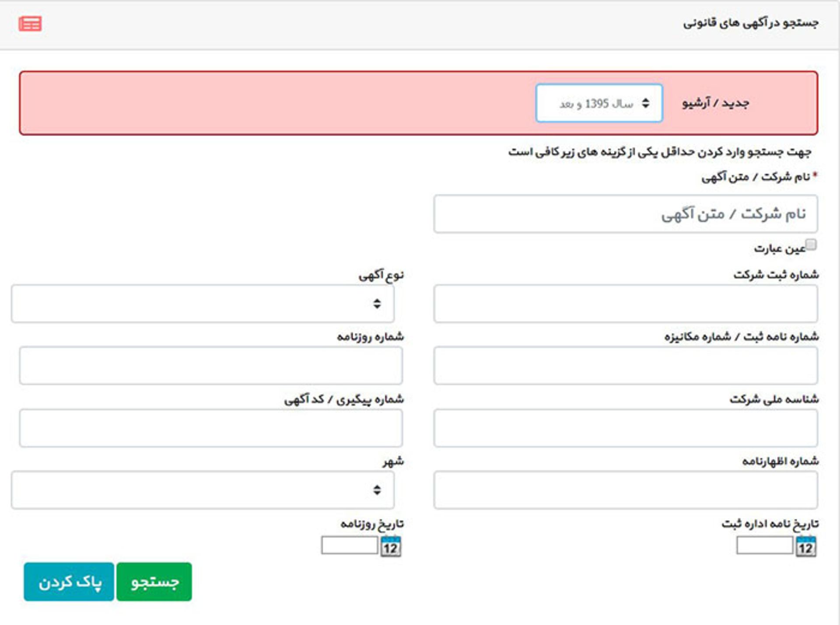The height and width of the screenshot is (625, 840).
Task: Open calendar picker for تاریخ نامه اداره ثبت
Action: coord(805,547)
